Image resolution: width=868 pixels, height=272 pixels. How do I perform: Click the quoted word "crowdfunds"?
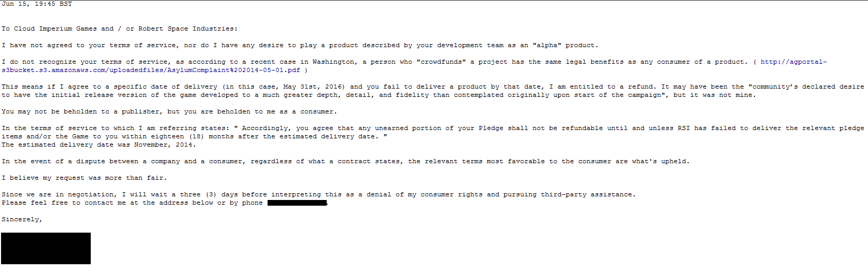point(441,62)
